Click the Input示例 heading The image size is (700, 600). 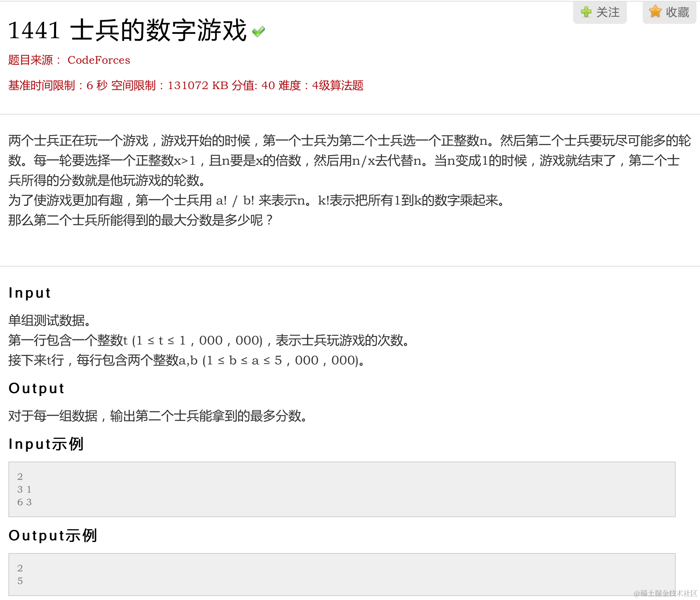pos(46,444)
